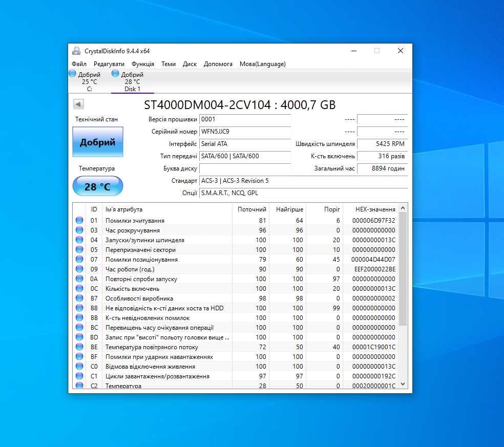Click status icon of attribute 01

79,220
